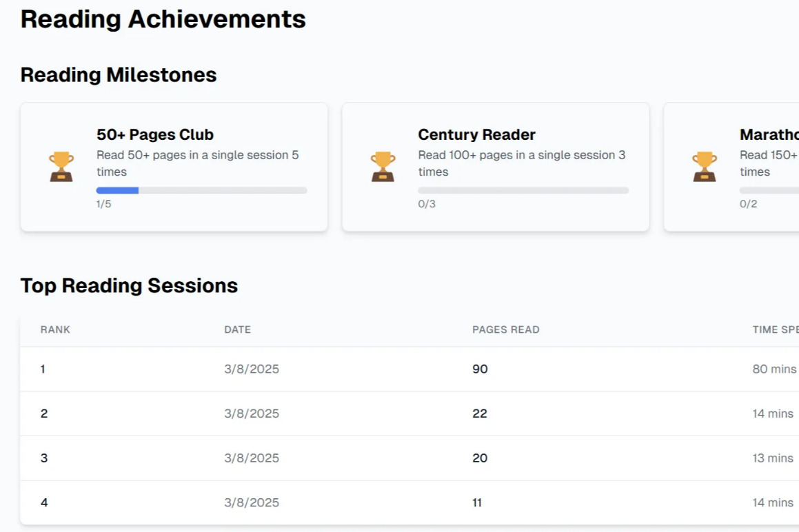Screen dimensions: 799x532
Task: Click the 0/3 progress count label
Action: 426,204
